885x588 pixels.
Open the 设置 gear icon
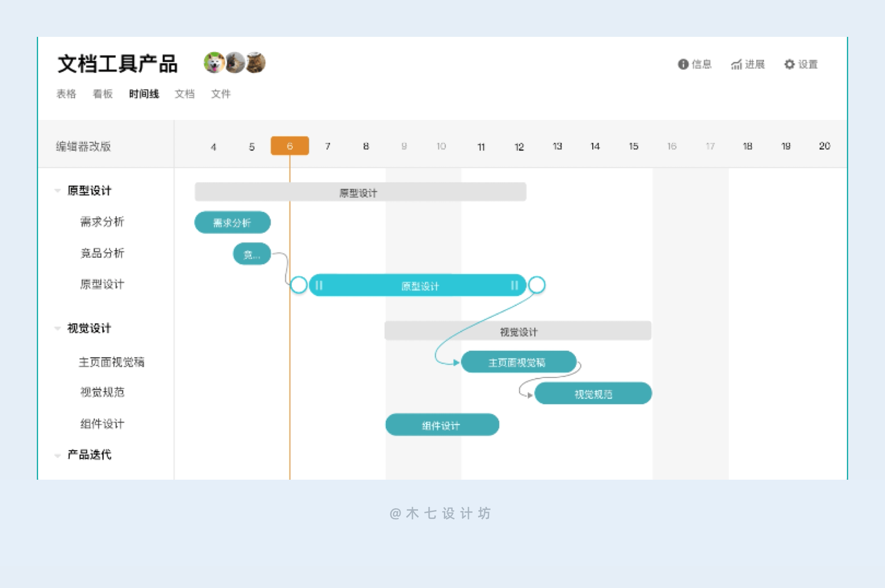point(789,64)
